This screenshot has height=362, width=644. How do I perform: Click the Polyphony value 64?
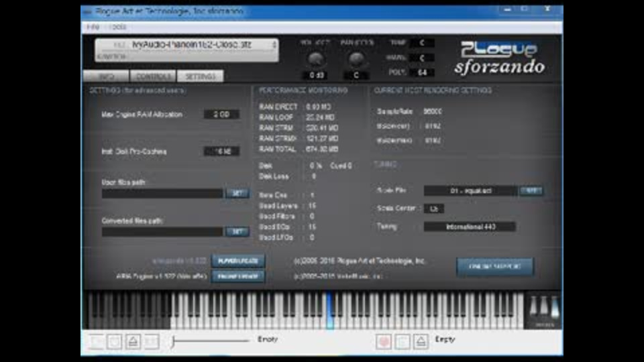(x=422, y=72)
